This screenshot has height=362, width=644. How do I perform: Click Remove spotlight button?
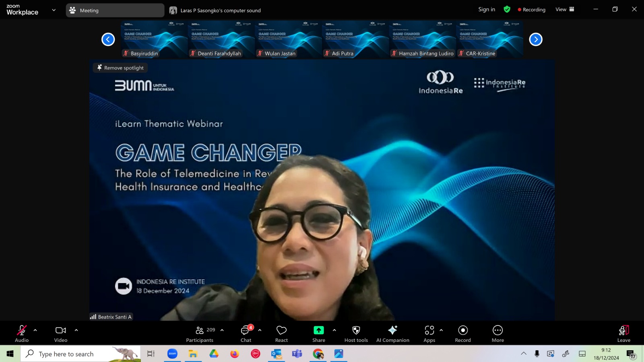[120, 68]
